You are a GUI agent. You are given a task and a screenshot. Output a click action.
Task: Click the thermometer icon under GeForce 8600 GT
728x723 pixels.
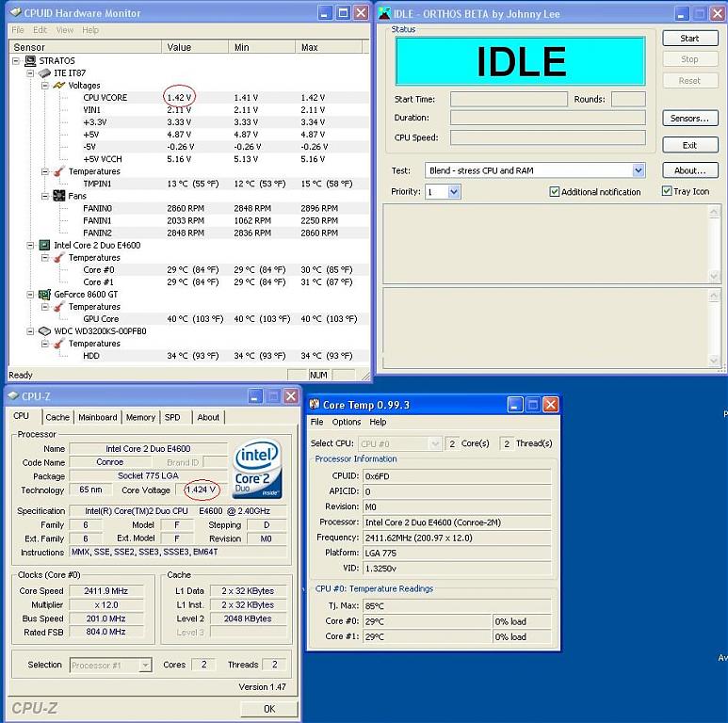coord(59,307)
